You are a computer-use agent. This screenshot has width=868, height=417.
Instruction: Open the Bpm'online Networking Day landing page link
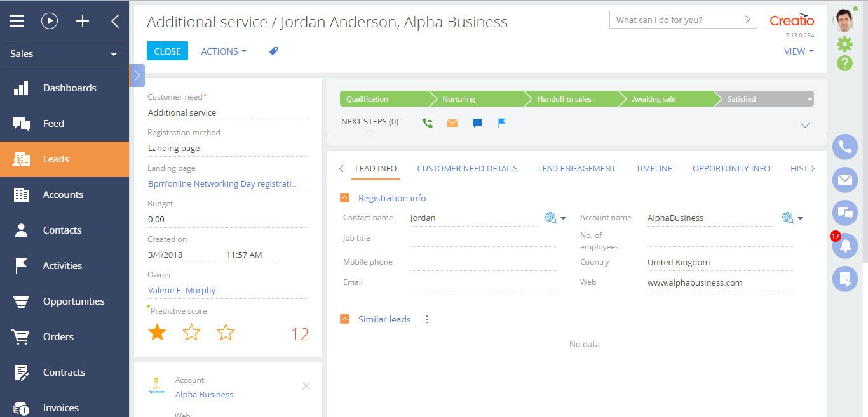click(222, 184)
